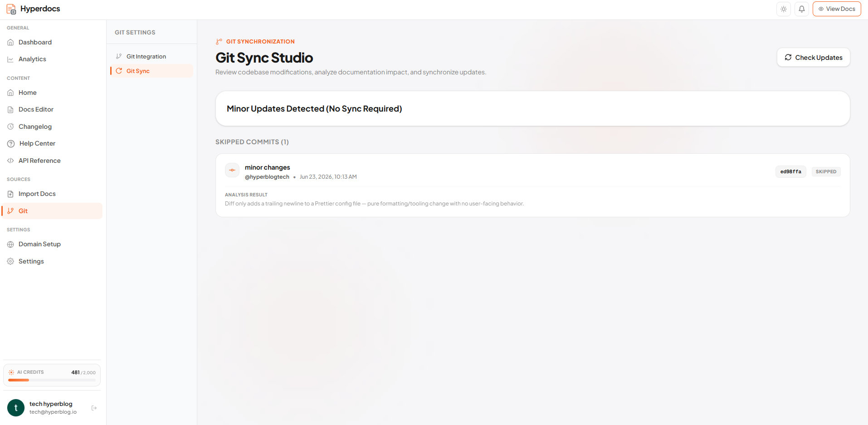Open notifications bell icon

point(802,9)
